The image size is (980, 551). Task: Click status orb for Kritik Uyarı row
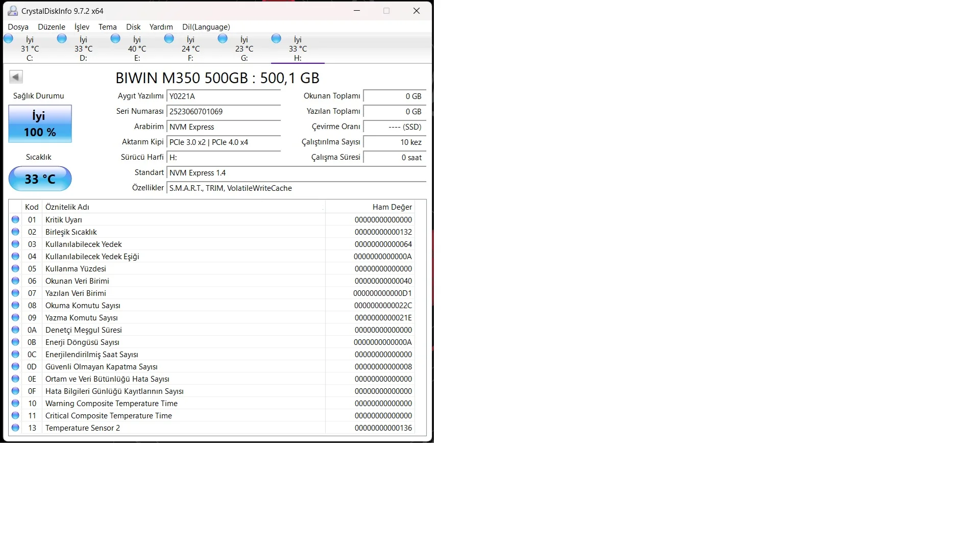pyautogui.click(x=15, y=220)
